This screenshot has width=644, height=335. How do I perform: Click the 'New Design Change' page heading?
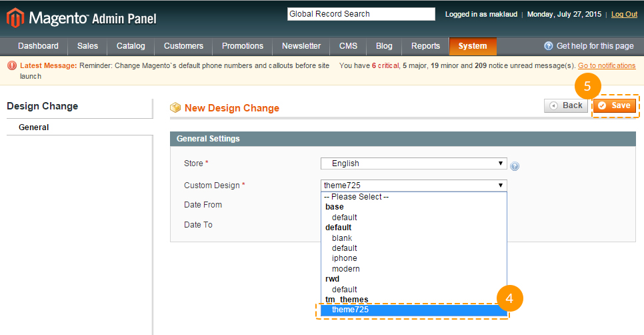click(x=231, y=108)
